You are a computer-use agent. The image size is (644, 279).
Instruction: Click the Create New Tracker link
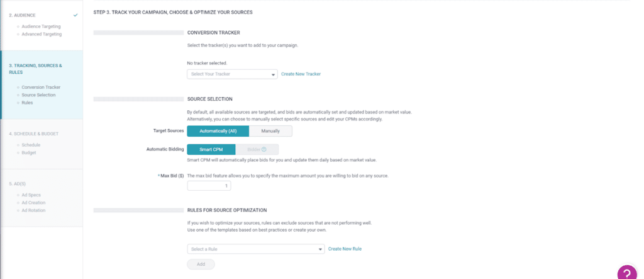coord(301,74)
